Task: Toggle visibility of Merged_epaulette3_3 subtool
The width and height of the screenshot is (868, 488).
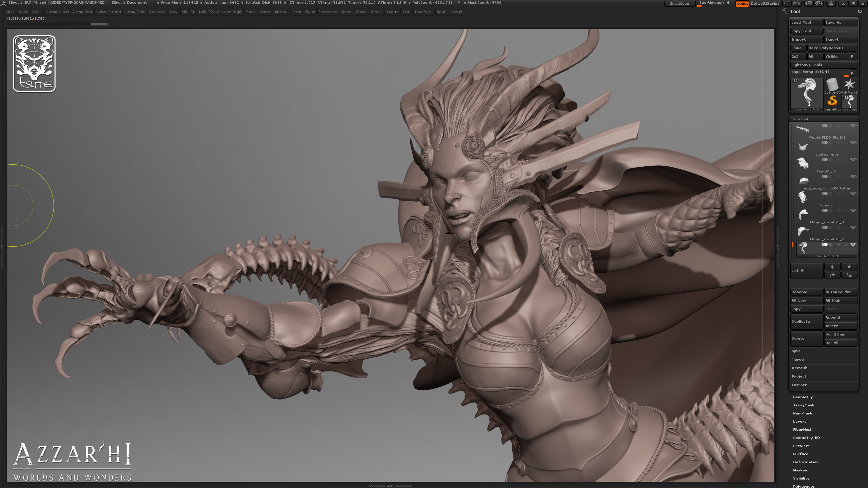Action: [853, 210]
